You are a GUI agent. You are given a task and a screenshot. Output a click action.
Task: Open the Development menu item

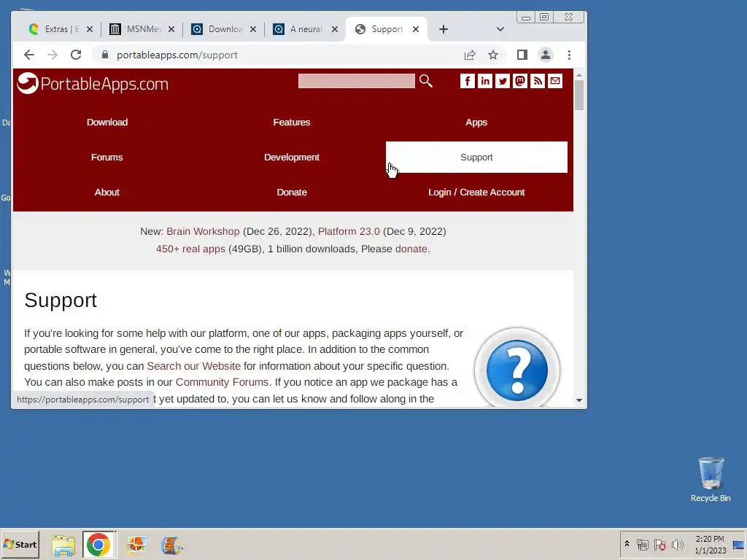[292, 157]
